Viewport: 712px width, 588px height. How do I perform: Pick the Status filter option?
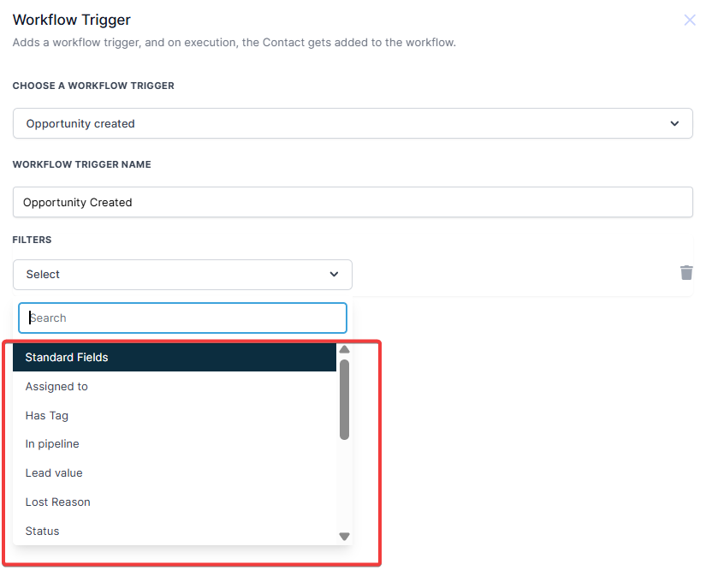tap(175, 532)
